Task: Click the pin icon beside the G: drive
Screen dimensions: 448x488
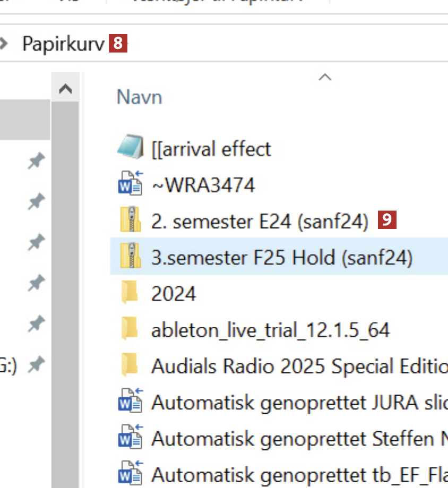Action: coord(36,365)
